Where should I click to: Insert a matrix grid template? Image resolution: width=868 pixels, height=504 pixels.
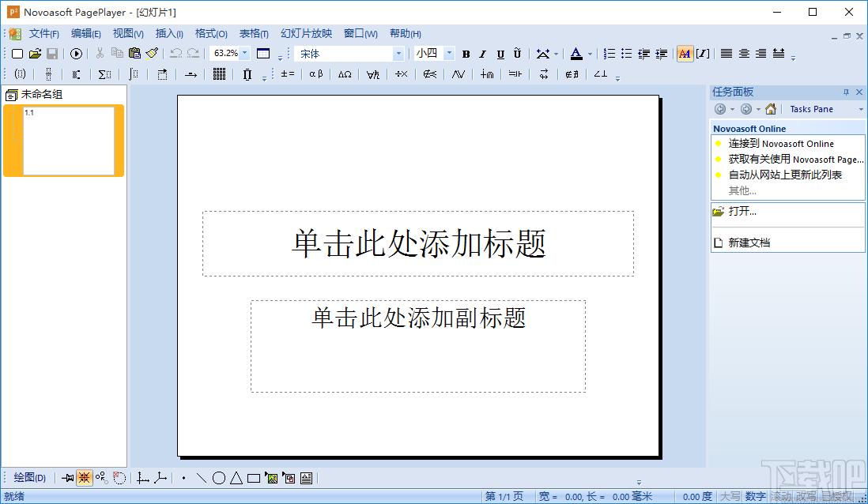coord(219,74)
